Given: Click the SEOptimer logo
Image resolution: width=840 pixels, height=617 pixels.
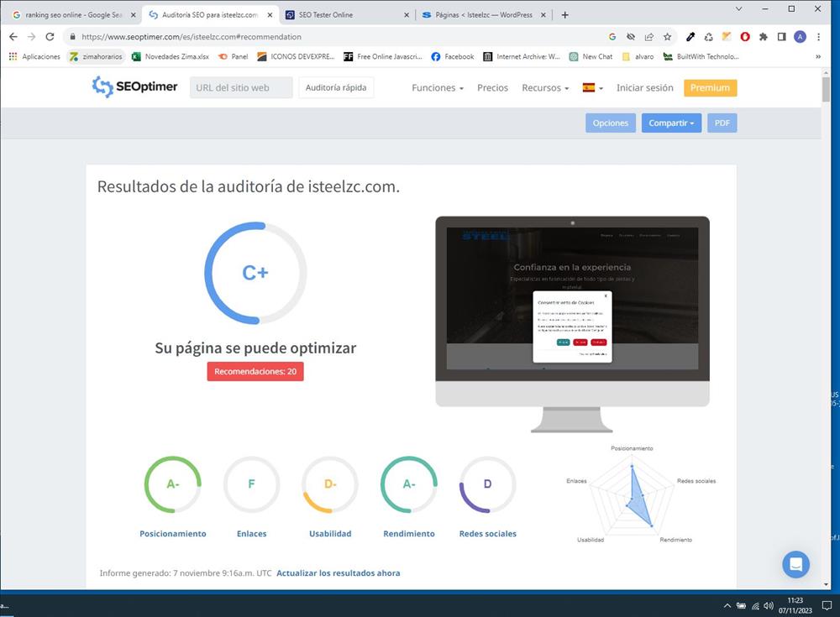Looking at the screenshot, I should pos(134,87).
